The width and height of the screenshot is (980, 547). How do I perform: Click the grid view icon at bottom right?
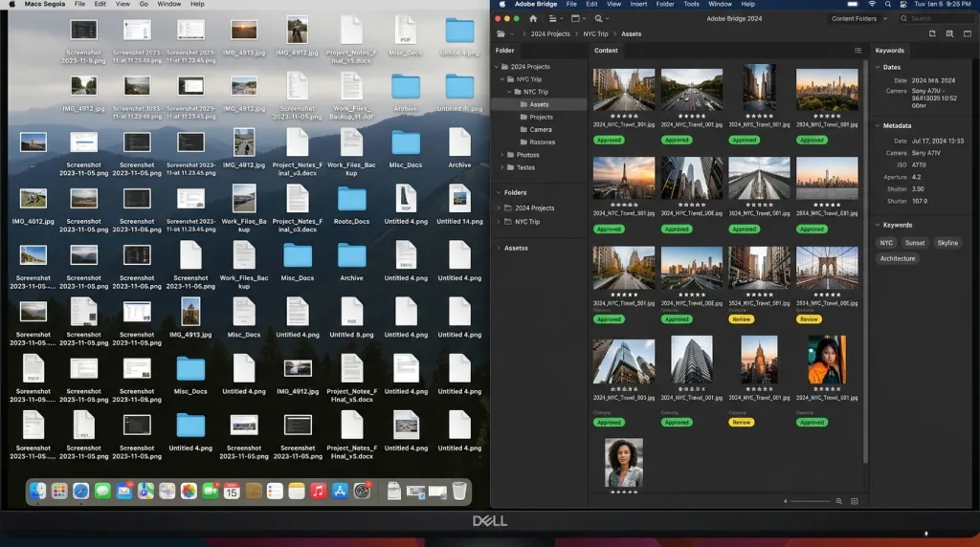855,501
